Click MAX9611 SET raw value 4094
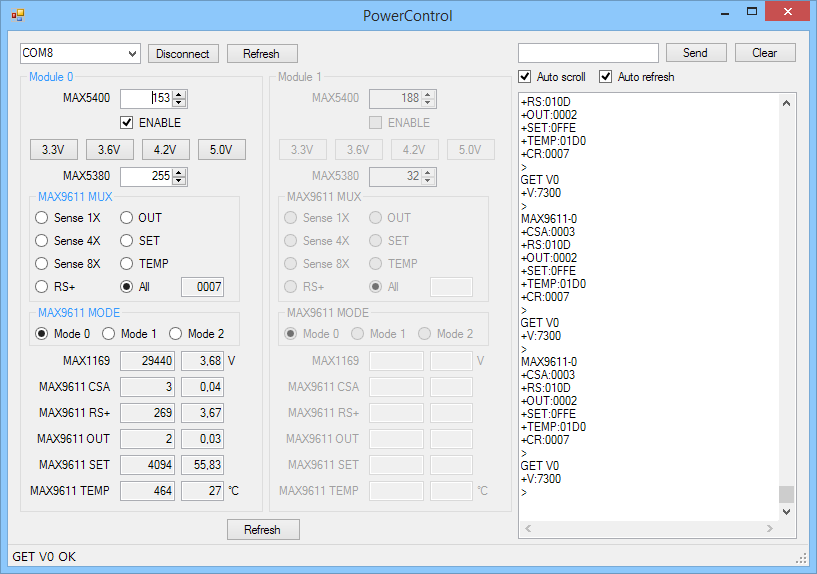 click(147, 465)
